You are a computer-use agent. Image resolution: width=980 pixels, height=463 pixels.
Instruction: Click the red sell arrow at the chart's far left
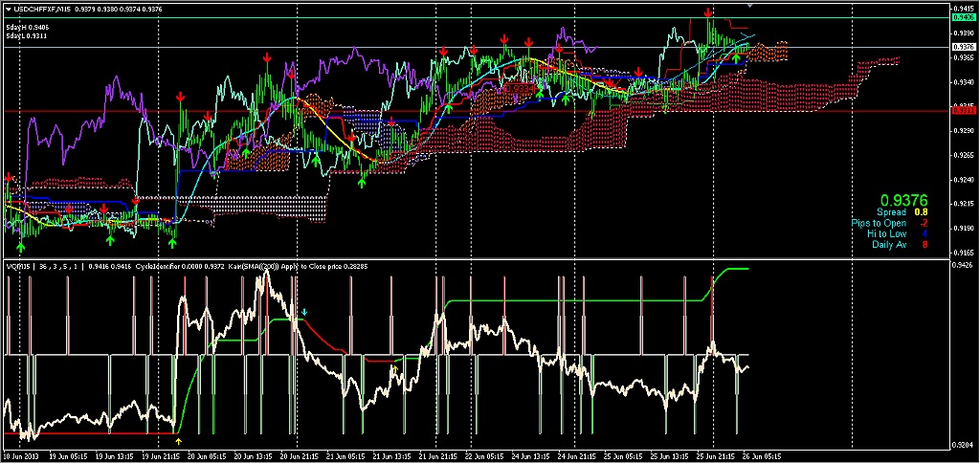9,178
